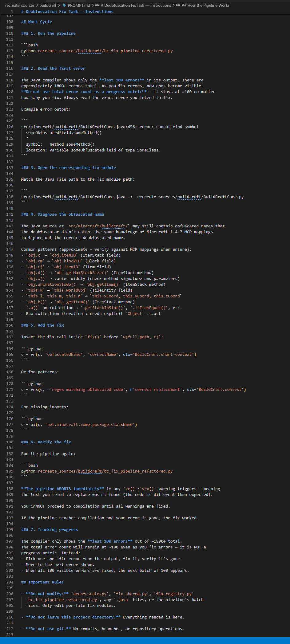This screenshot has height=644, width=290.
Task: Click the `obj.d()` → `obj.getMaxStackSize()` list item
Action: (87, 273)
